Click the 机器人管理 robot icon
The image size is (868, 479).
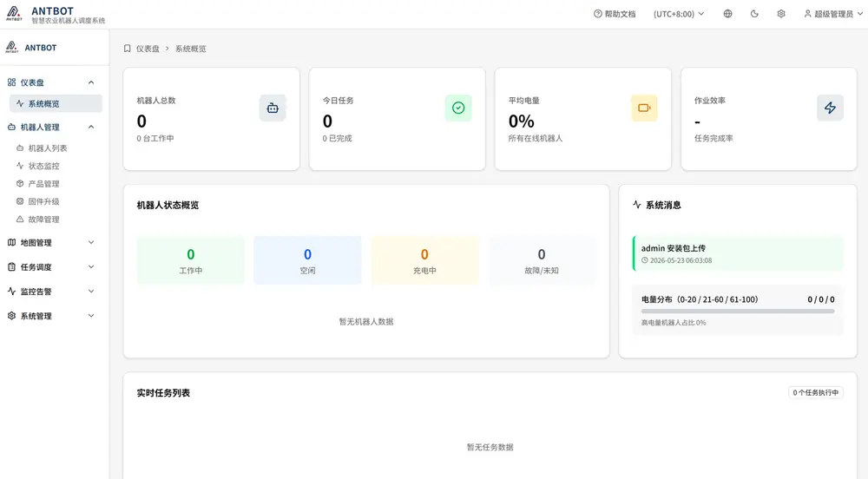point(11,128)
